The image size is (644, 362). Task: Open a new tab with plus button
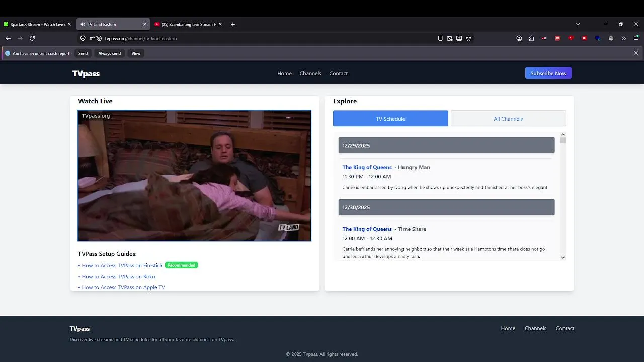(232, 24)
